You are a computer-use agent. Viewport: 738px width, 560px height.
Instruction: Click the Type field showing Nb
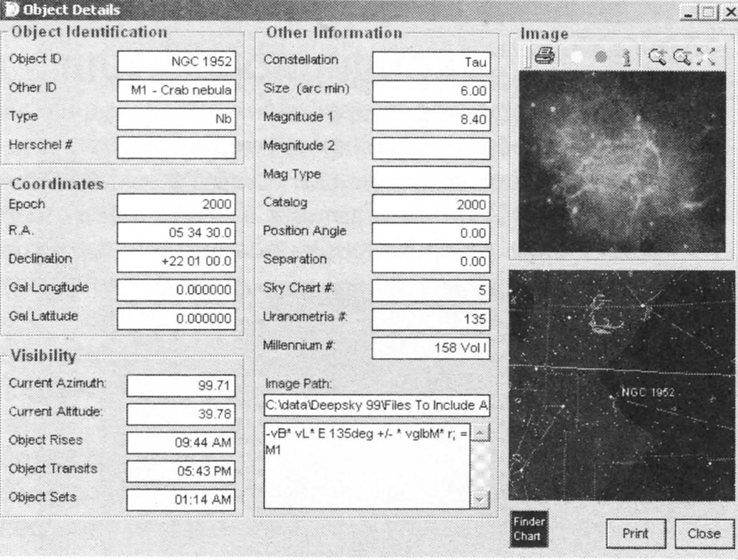point(176,119)
